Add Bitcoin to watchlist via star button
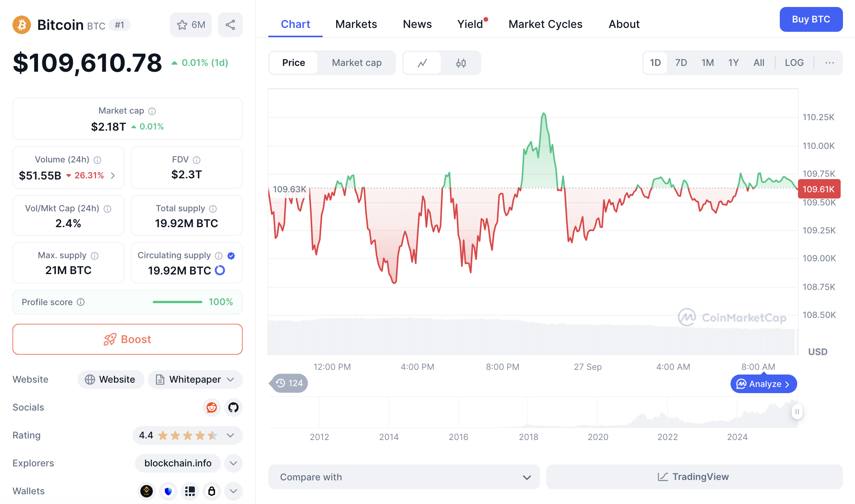The width and height of the screenshot is (855, 504). tap(191, 25)
